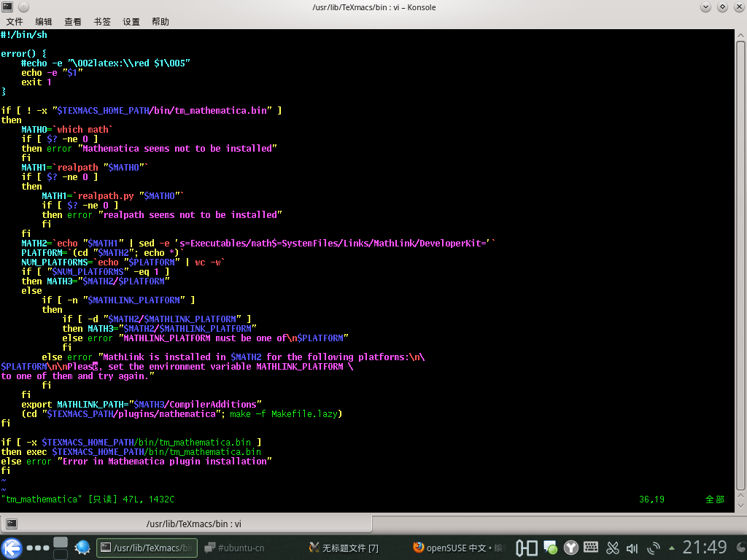
Task: Open the openSUSE kickoff launcher
Action: 12,548
